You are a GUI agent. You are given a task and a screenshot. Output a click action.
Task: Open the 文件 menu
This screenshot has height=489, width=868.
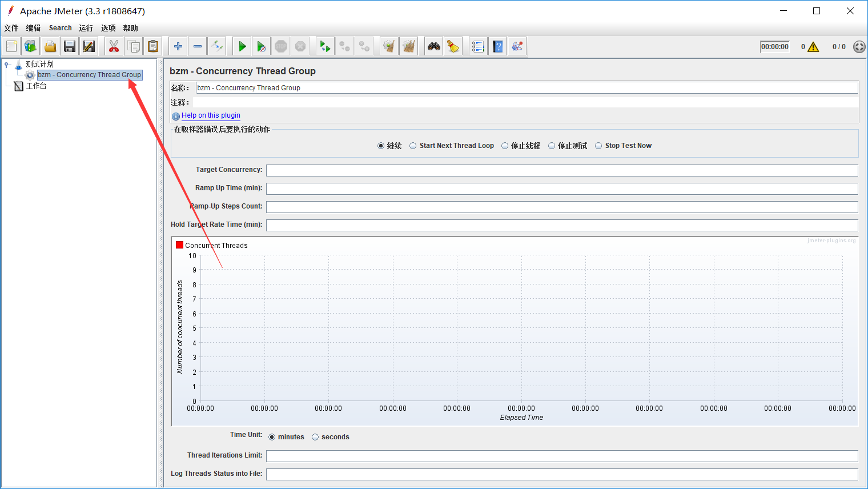(x=11, y=28)
